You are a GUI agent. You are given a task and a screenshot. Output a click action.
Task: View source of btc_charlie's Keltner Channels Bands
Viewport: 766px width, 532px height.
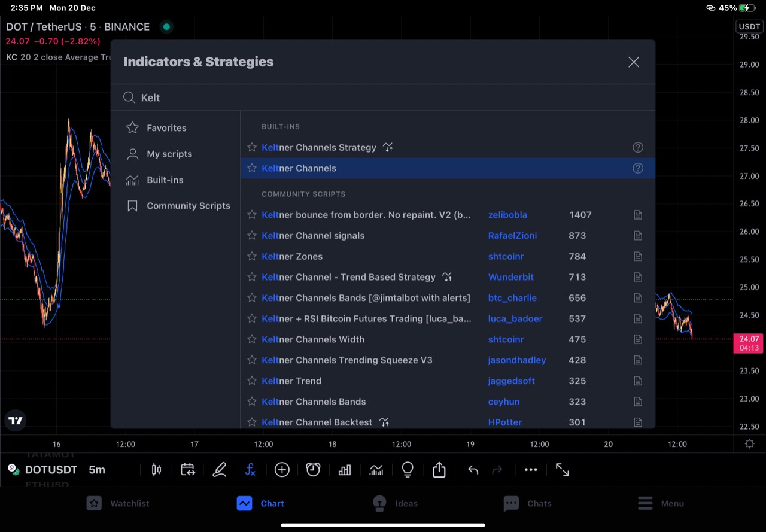pyautogui.click(x=638, y=298)
